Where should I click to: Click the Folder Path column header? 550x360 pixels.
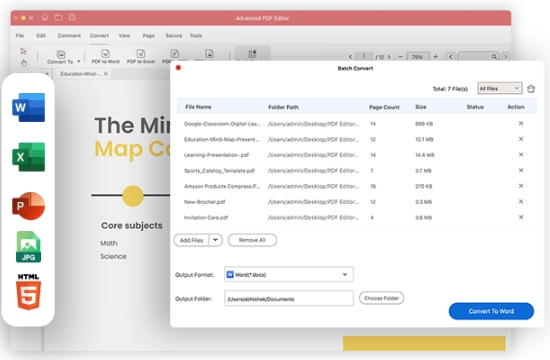283,107
